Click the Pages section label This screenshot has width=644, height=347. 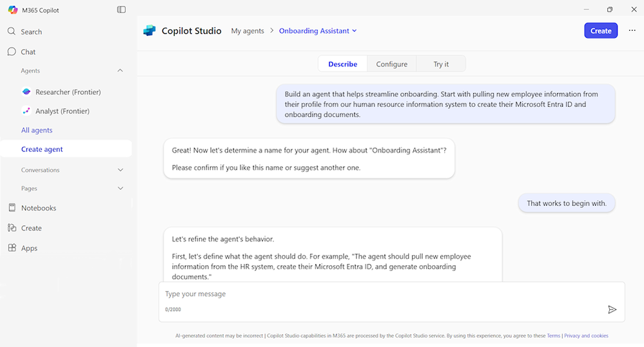[x=29, y=188]
